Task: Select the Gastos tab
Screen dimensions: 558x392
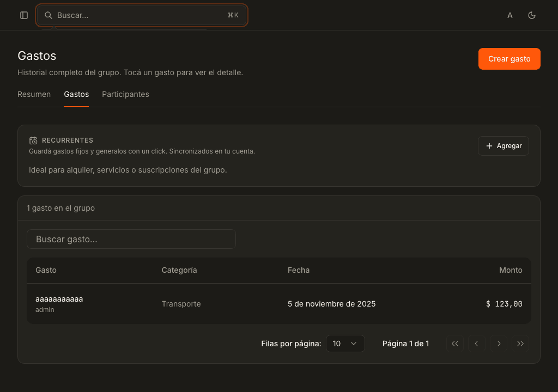Action: (76, 94)
